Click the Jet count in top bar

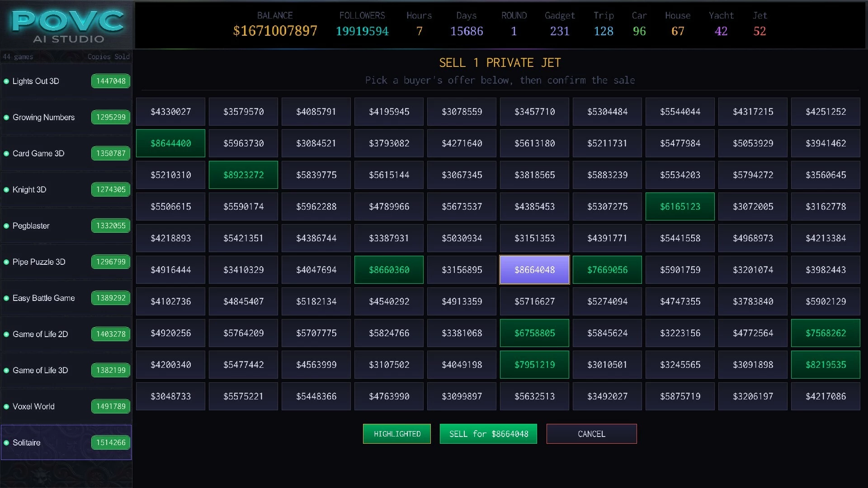pos(759,31)
